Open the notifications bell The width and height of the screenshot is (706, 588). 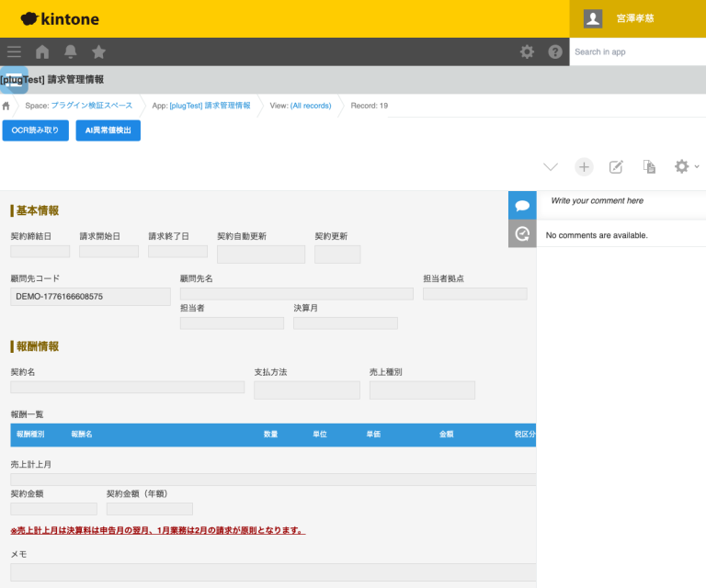pyautogui.click(x=71, y=51)
